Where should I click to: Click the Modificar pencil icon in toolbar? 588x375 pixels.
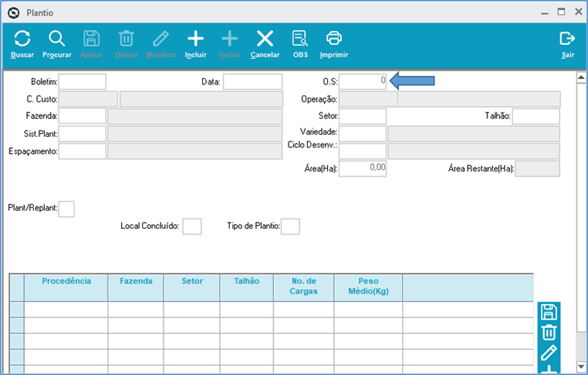[x=161, y=38]
